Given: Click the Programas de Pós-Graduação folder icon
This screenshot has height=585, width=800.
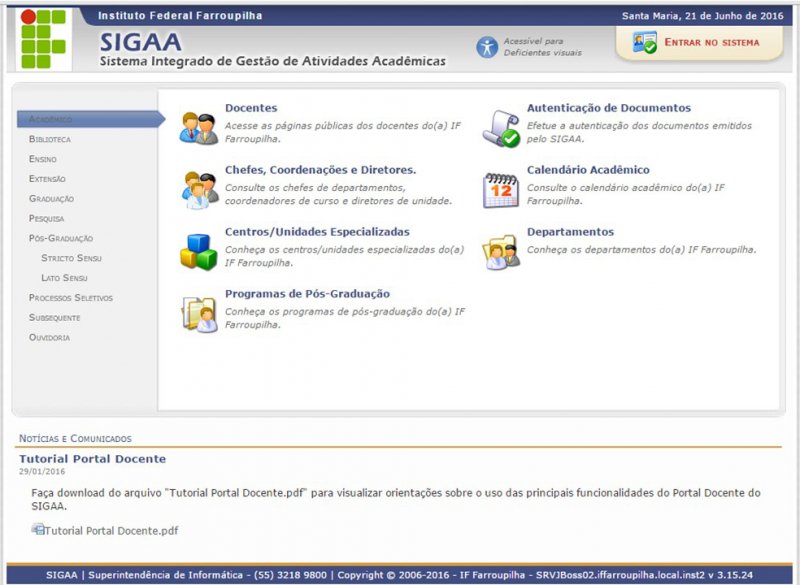Looking at the screenshot, I should (198, 313).
